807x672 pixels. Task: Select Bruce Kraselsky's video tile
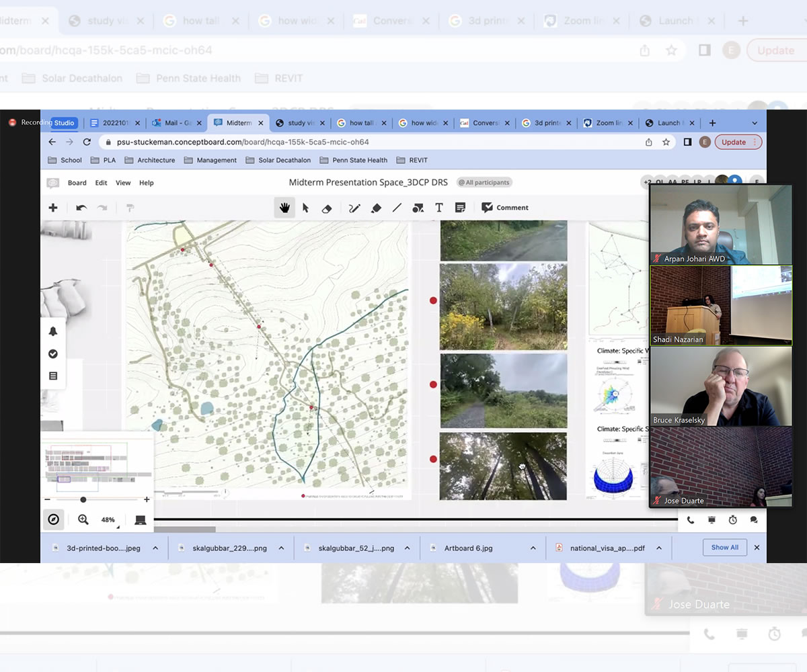(721, 386)
